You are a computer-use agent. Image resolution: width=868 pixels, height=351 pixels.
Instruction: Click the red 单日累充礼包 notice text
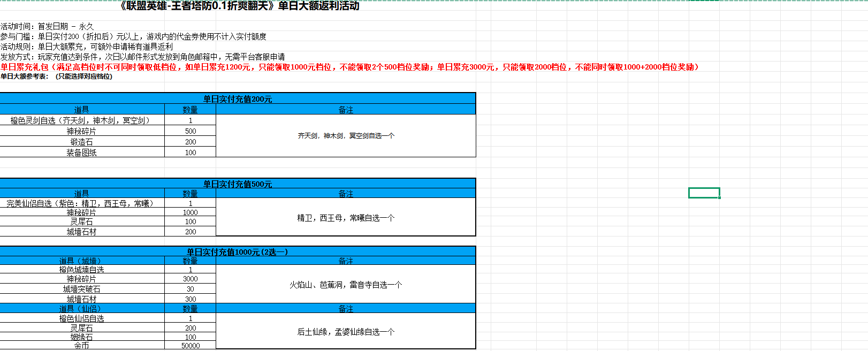[x=349, y=67]
